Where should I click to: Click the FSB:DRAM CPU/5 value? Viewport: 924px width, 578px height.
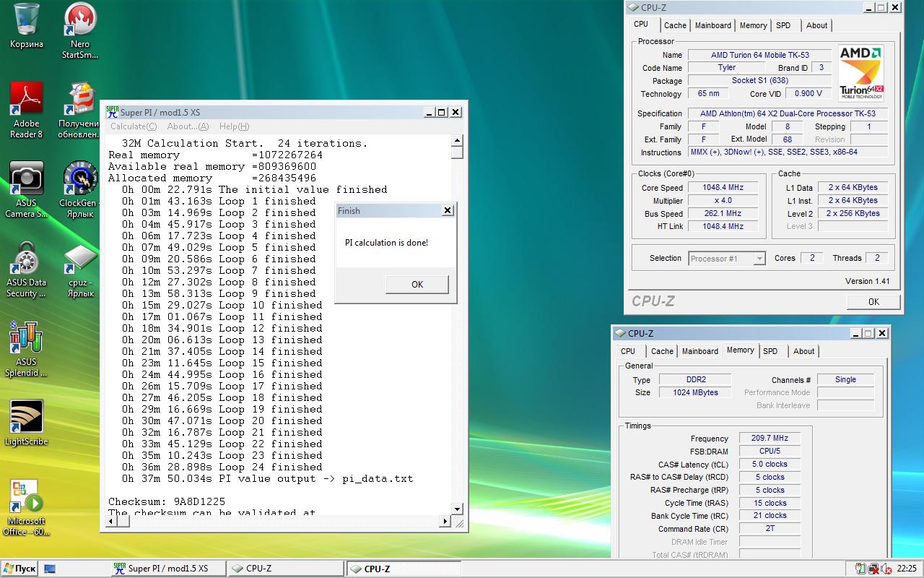pos(770,451)
